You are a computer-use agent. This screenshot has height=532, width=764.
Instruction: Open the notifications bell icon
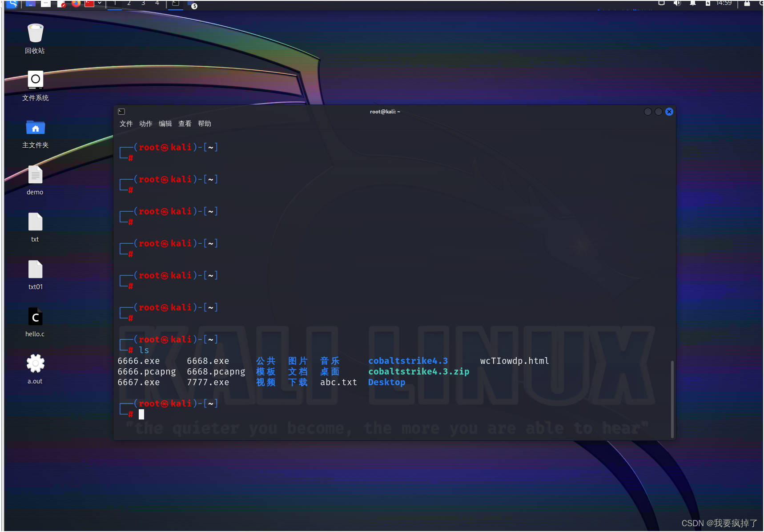coord(692,3)
